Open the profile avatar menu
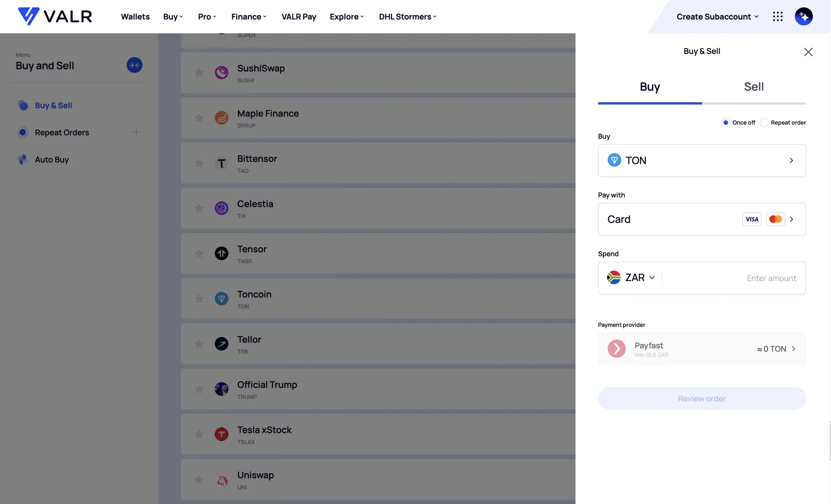831x504 pixels. (803, 17)
